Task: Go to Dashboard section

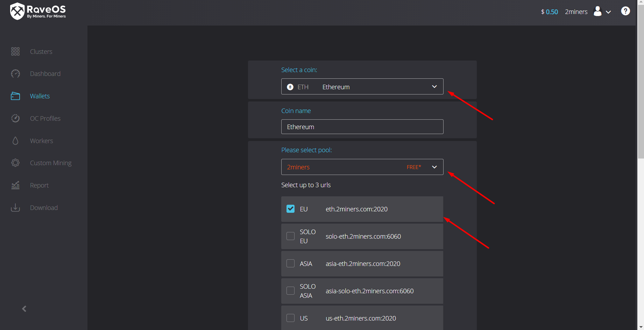Action: 45,73
